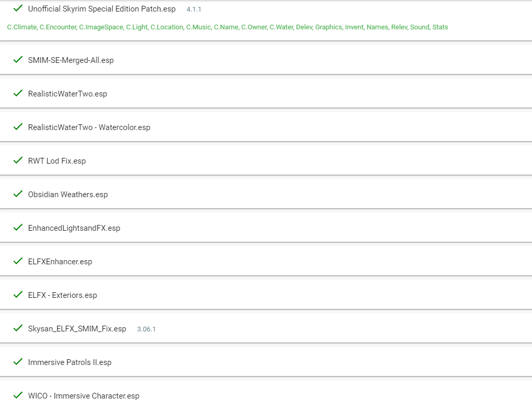Click checkmark beside ELFX - Exteriors.esp

click(x=18, y=295)
